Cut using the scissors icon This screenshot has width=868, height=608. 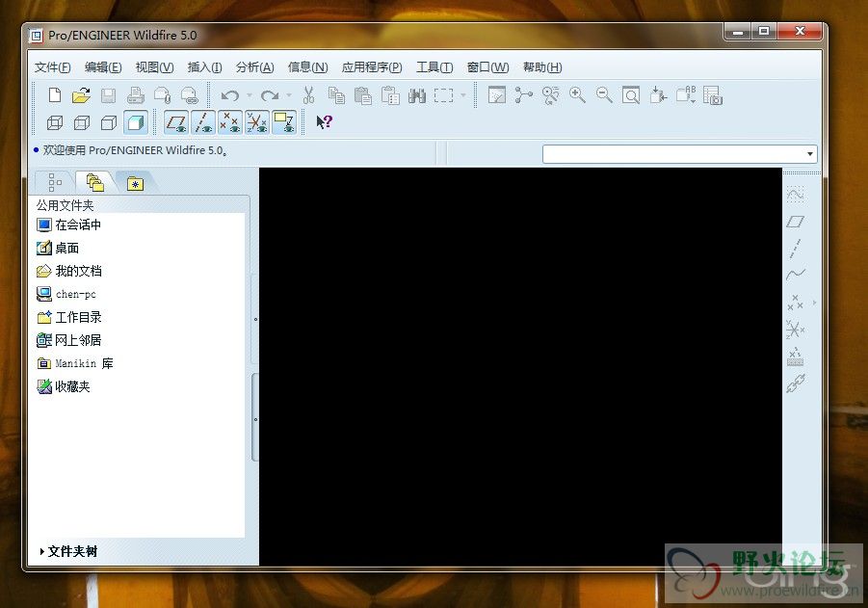pyautogui.click(x=309, y=95)
